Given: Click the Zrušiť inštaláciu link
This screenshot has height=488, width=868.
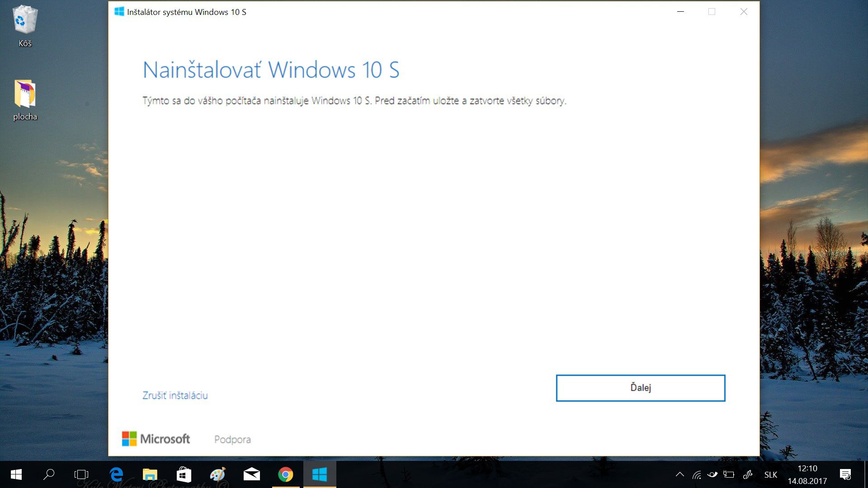Looking at the screenshot, I should (175, 395).
